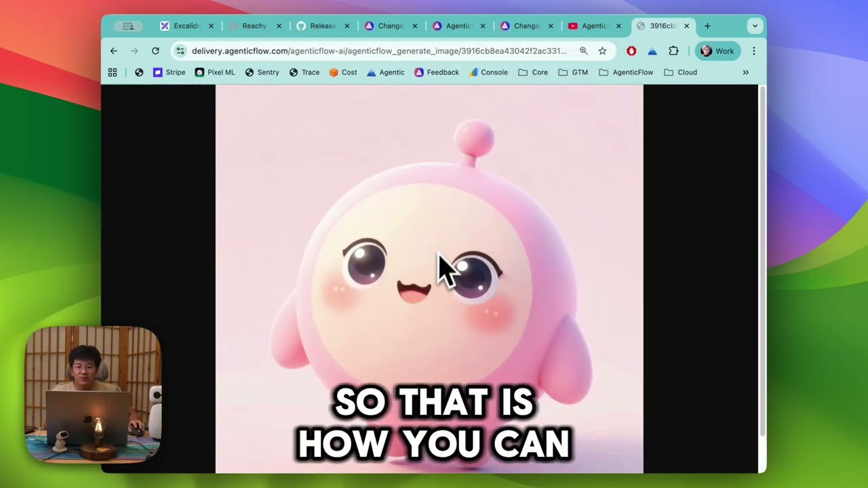Open the Console bookmark

(488, 72)
